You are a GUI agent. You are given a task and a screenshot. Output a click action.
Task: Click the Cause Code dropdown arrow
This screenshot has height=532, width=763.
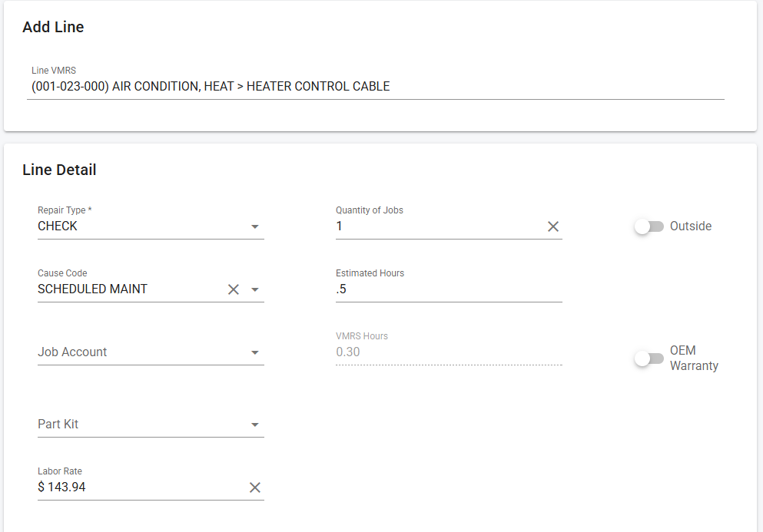click(x=255, y=289)
